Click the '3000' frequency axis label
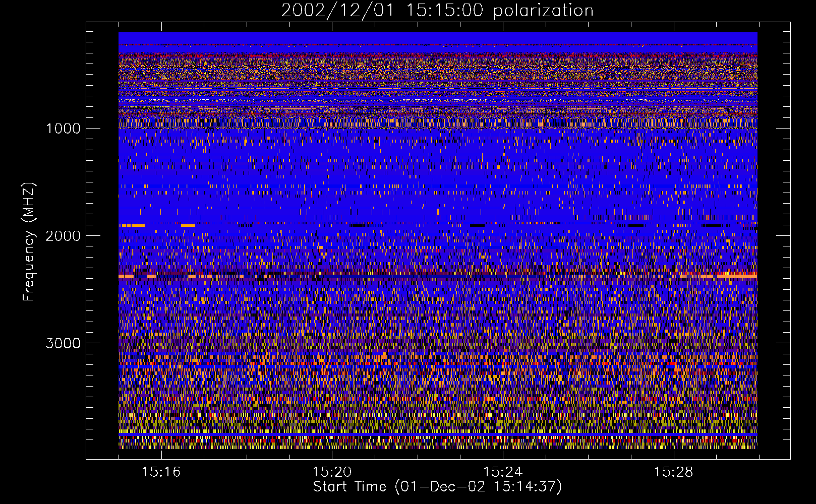 click(63, 343)
